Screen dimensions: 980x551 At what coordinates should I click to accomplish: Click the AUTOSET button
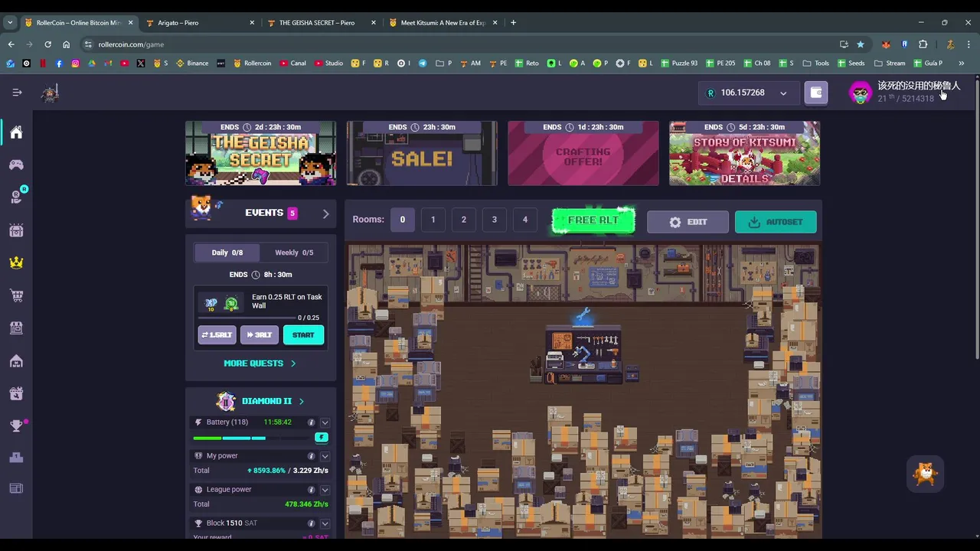(776, 222)
